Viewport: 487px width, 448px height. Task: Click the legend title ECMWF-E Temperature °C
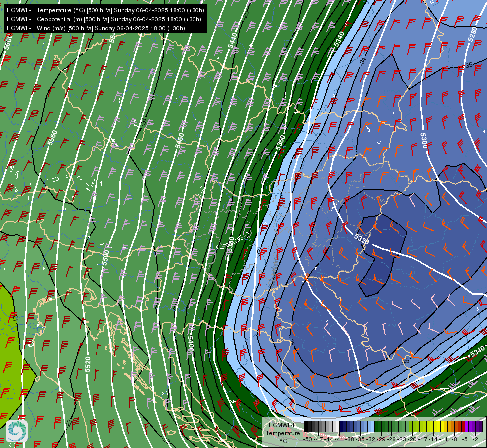coord(283,433)
